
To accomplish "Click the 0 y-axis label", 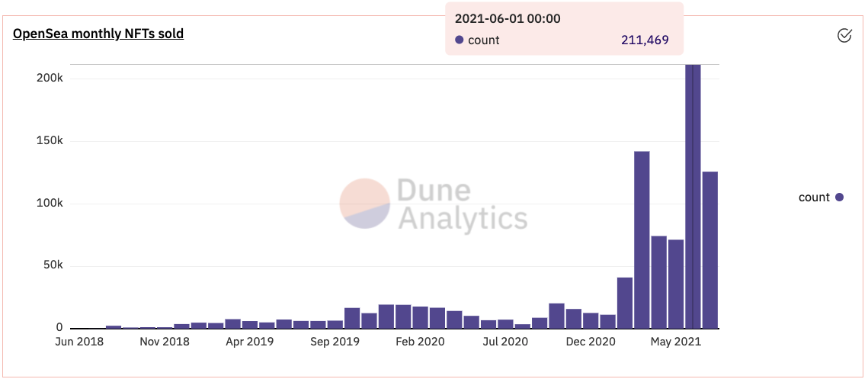I will (60, 328).
